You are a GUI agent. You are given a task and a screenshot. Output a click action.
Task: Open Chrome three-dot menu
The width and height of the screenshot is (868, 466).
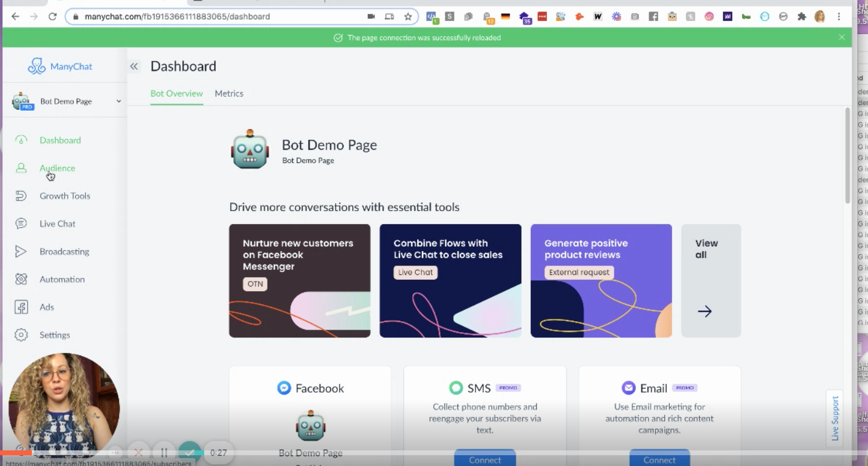[x=839, y=17]
